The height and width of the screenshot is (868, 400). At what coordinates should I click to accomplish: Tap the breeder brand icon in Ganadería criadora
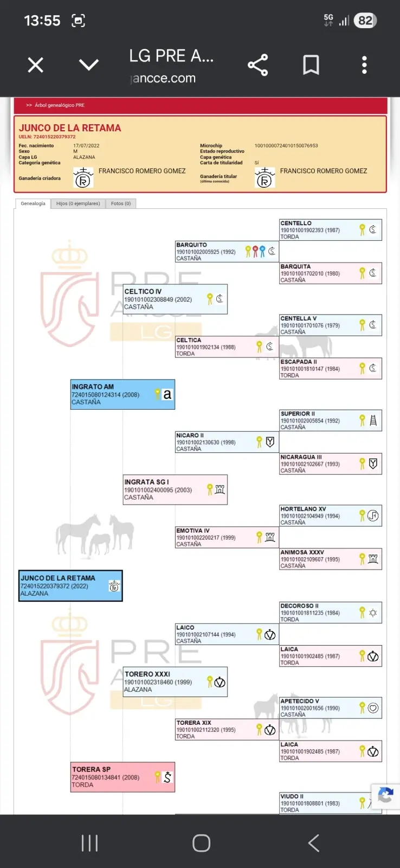(x=83, y=178)
